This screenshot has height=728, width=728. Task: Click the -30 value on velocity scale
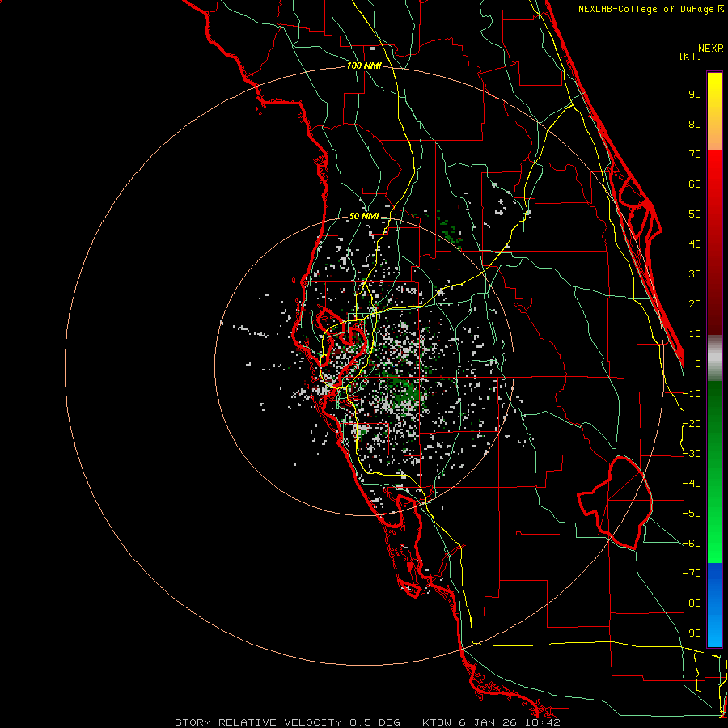(692, 454)
